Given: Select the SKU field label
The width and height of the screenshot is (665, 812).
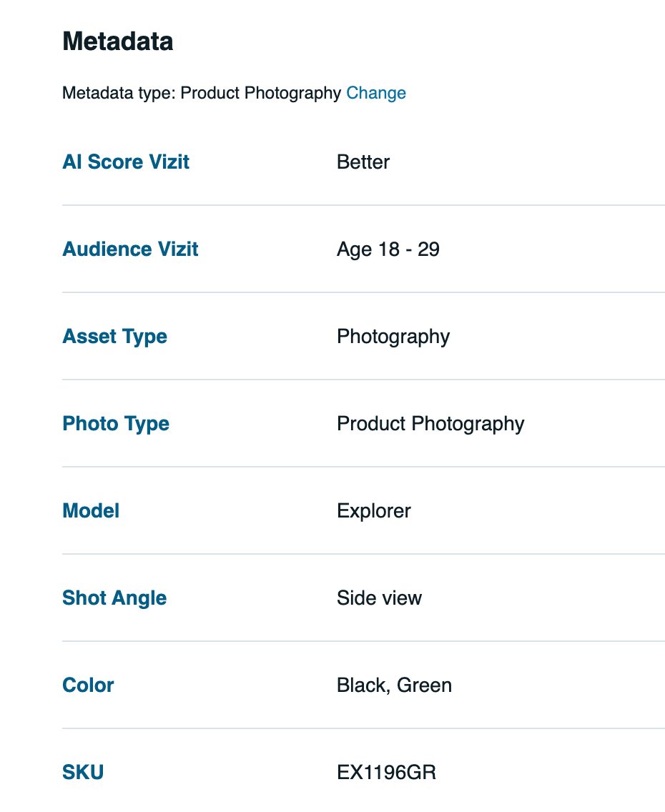Looking at the screenshot, I should 83,772.
